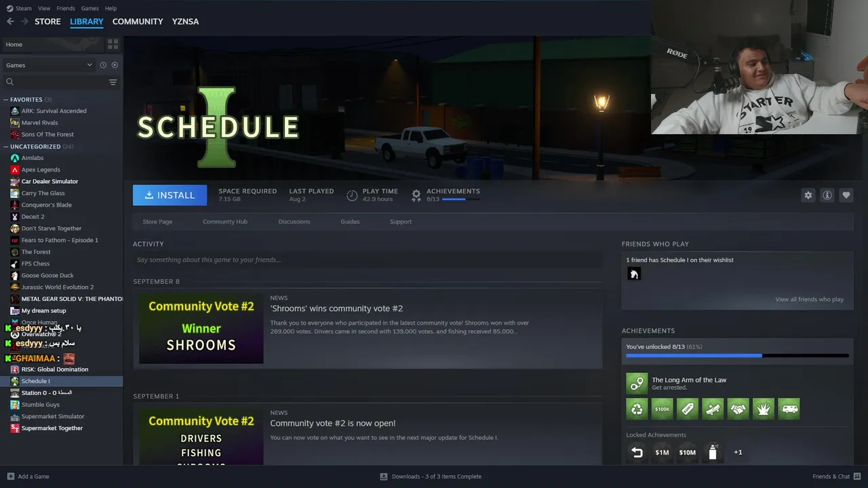This screenshot has width=868, height=488.
Task: Click the +1 more locked achievements
Action: [738, 452]
